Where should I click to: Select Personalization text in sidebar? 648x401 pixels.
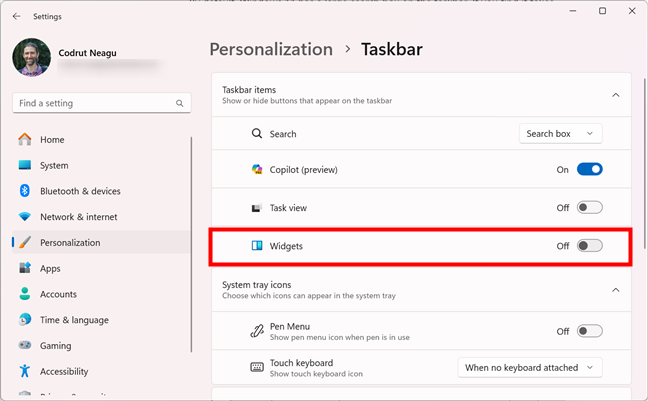[x=70, y=243]
